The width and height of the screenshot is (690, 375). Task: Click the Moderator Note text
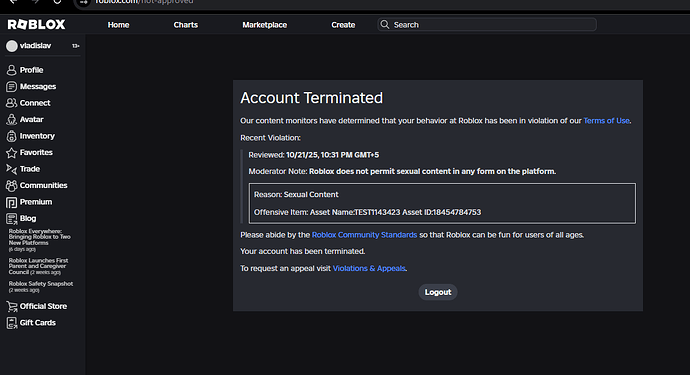coord(402,171)
